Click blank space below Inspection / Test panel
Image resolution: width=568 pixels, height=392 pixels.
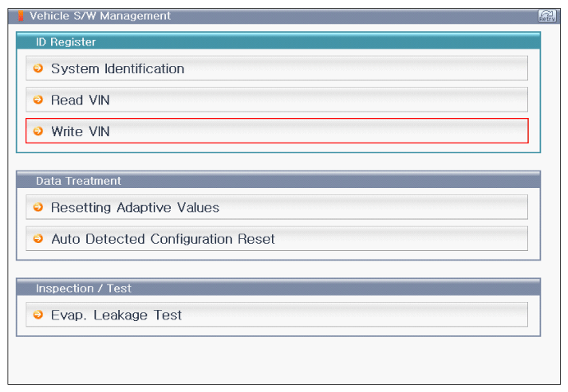(279, 360)
